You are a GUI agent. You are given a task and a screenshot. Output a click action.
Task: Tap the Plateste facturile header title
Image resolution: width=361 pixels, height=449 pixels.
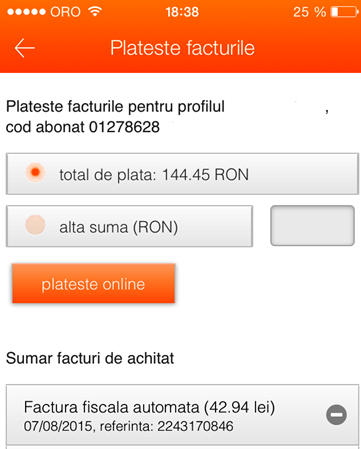(182, 48)
